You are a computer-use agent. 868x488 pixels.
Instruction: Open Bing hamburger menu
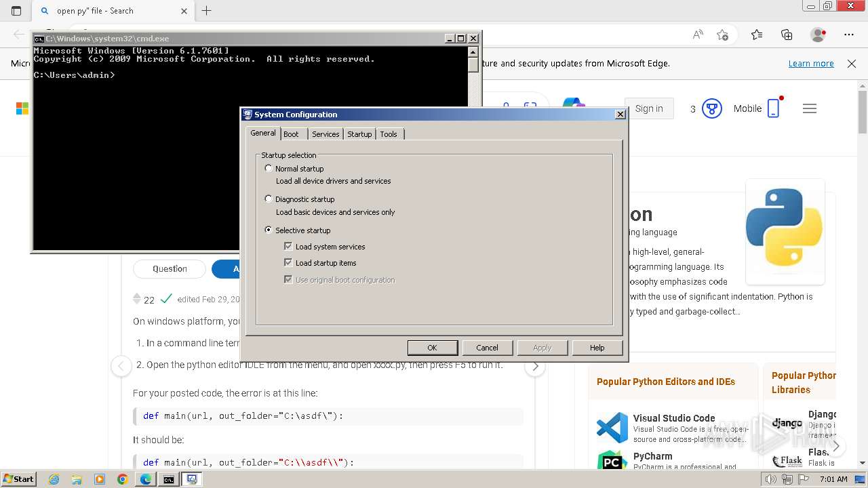810,108
